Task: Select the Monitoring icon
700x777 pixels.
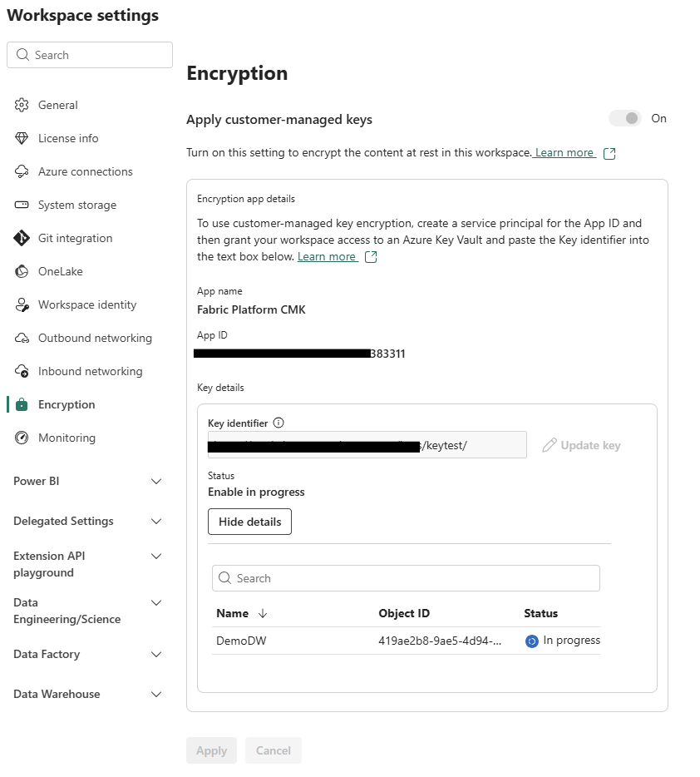Action: tap(22, 438)
